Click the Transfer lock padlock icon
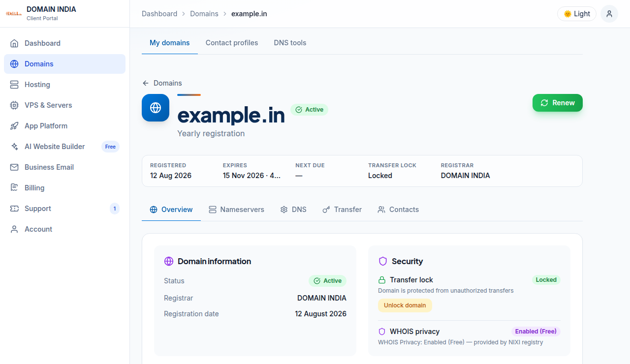This screenshot has width=630, height=364. click(382, 280)
